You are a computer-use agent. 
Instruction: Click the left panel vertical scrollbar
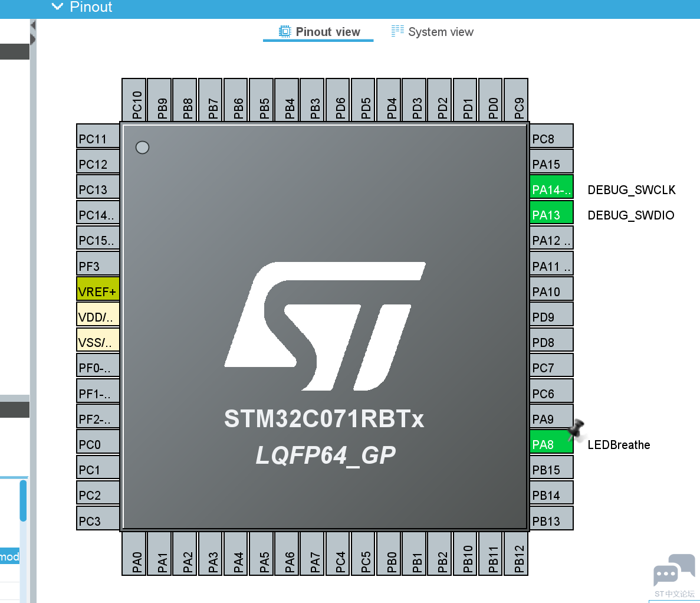click(x=23, y=502)
